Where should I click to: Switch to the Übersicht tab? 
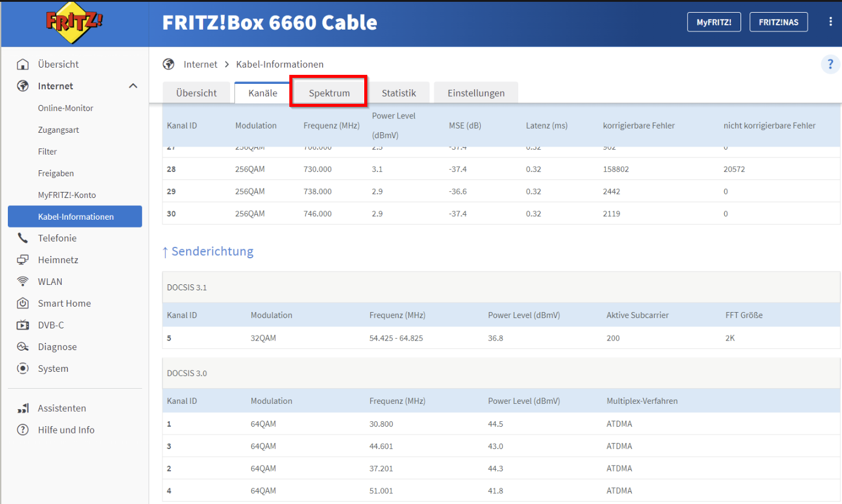(196, 93)
